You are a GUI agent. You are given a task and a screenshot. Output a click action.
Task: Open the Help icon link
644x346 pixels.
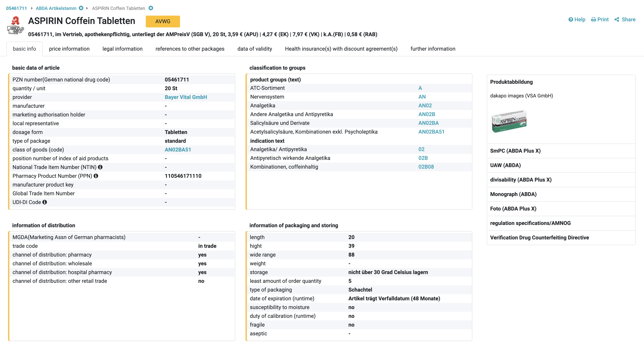[576, 19]
